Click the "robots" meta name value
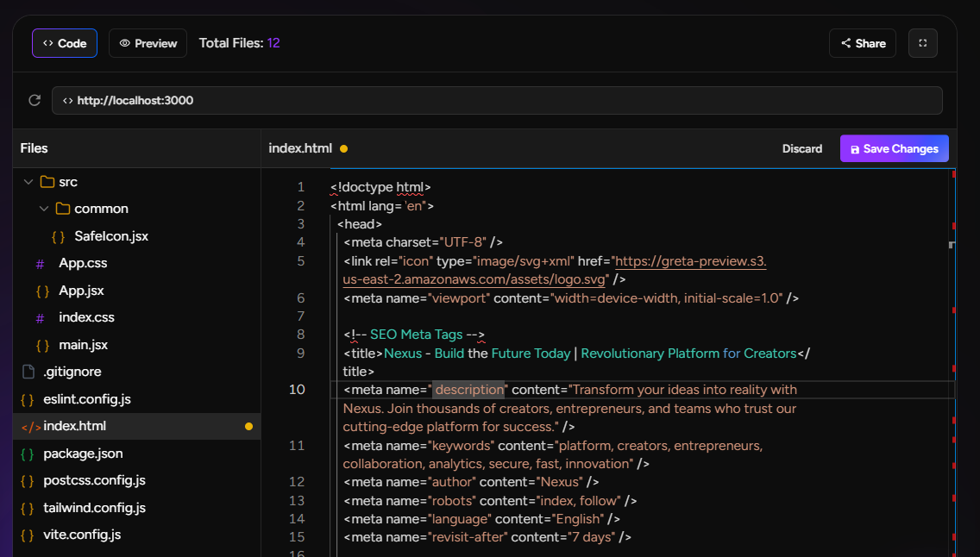This screenshot has height=557, width=980. tap(453, 501)
